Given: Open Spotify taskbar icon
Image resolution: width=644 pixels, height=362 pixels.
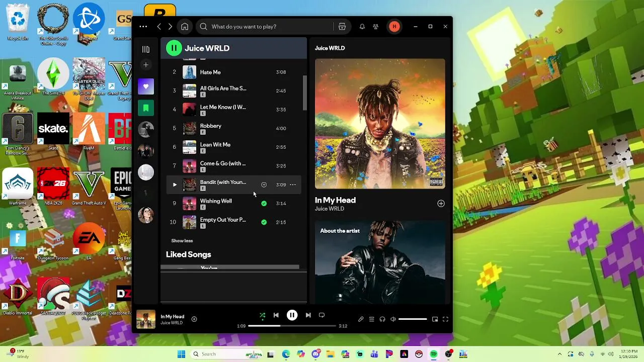Looking at the screenshot, I should (x=434, y=354).
